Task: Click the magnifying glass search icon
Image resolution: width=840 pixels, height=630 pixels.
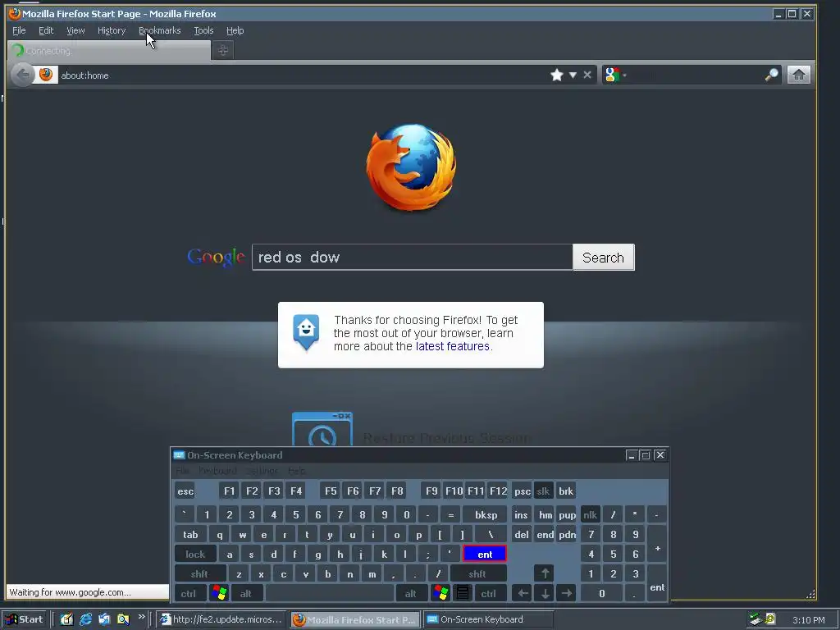Action: point(771,75)
